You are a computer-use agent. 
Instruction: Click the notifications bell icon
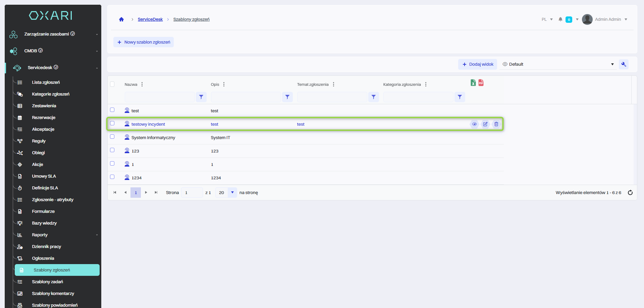pyautogui.click(x=560, y=19)
